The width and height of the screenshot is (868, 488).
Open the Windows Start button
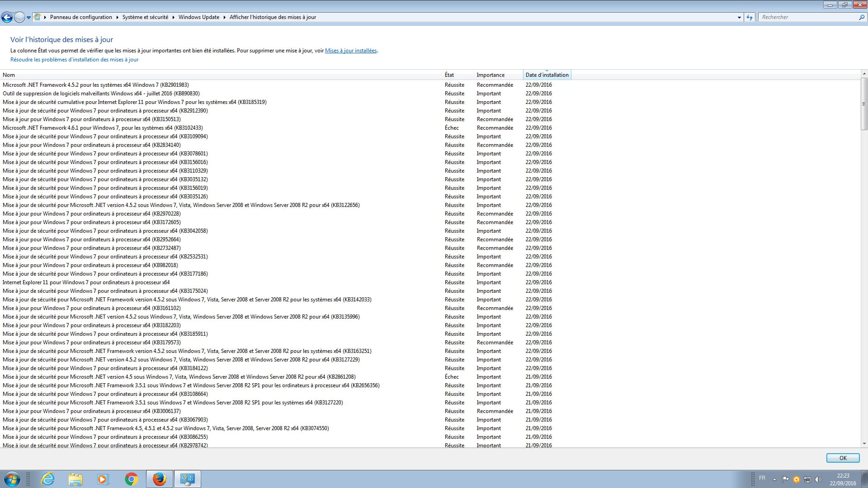(12, 479)
